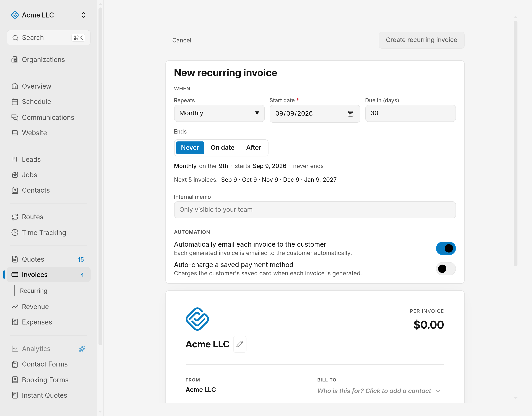Viewport: 532px width, 416px height.
Task: Click the Acme LLC logo in sidebar header
Action: (x=15, y=15)
